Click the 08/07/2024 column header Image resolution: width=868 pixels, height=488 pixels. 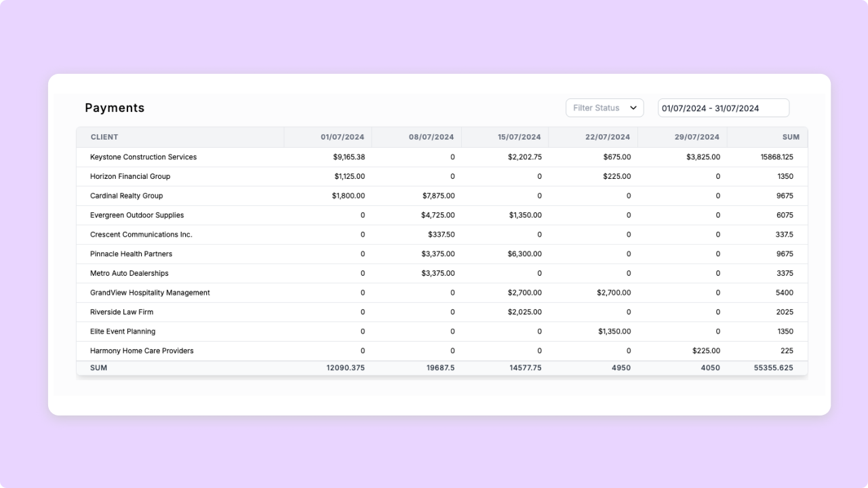tap(431, 137)
